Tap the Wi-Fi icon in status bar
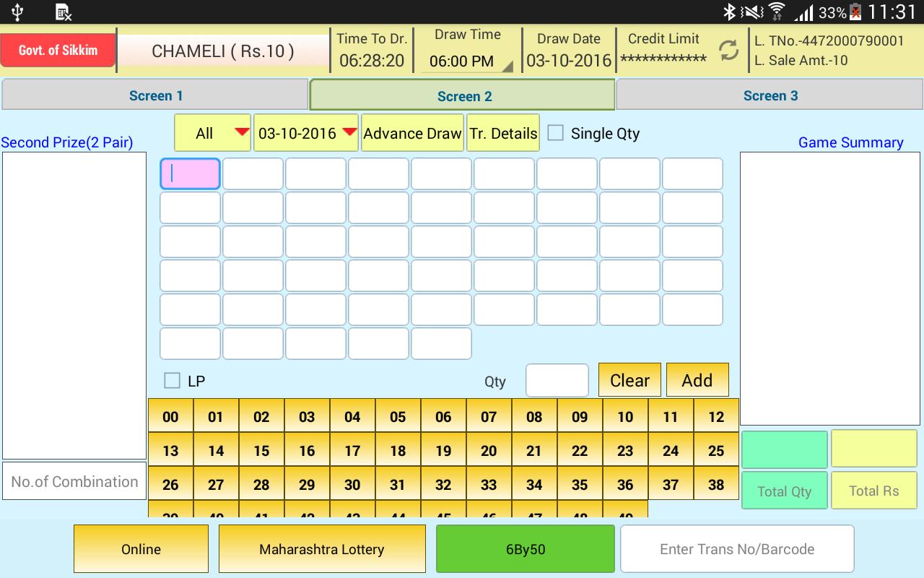Screen dimensions: 924x578 click(777, 12)
